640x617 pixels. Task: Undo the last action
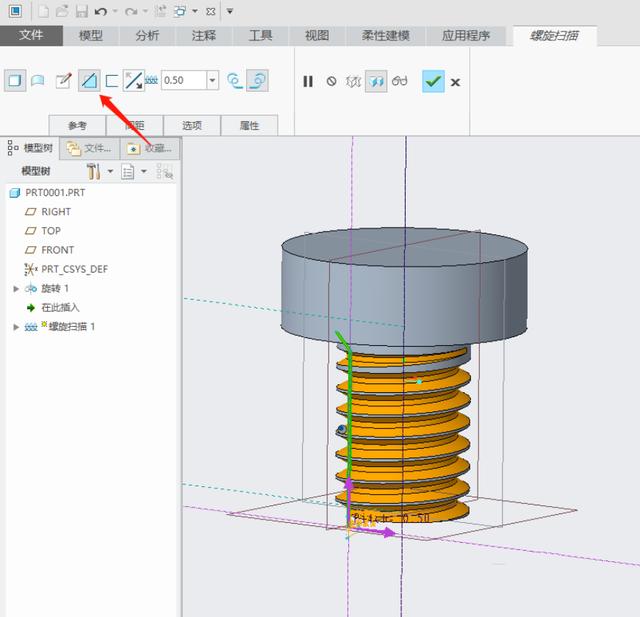100,12
